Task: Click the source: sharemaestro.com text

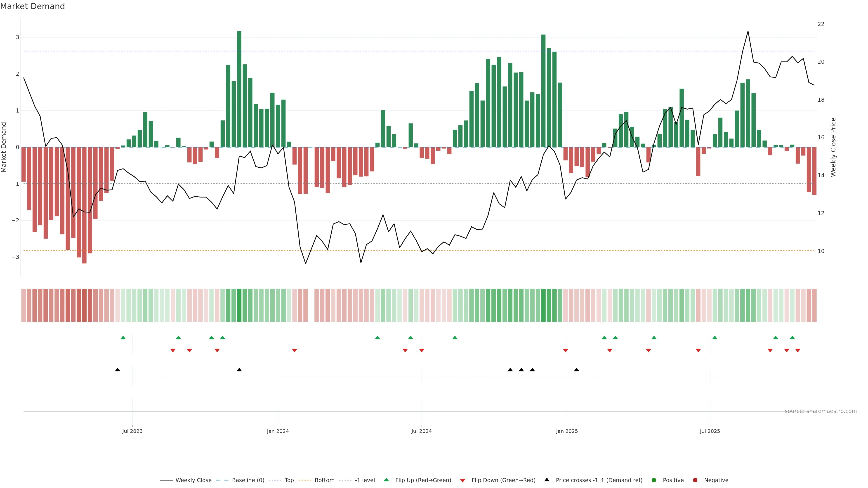Action: 821,411
